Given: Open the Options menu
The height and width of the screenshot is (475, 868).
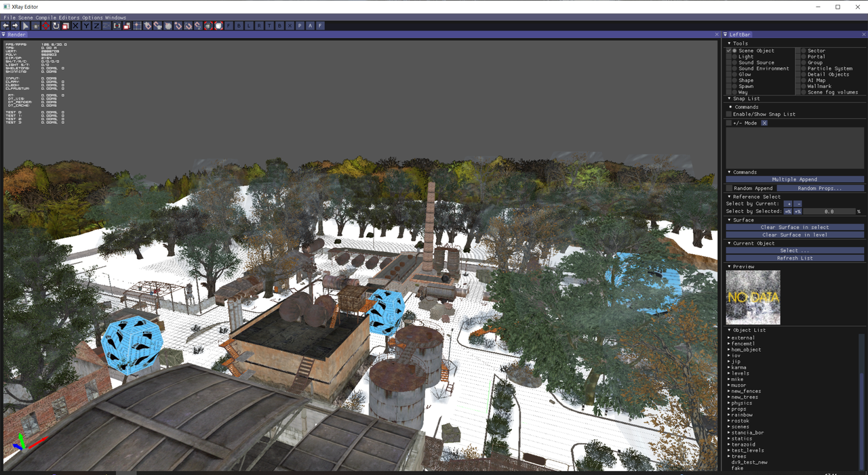Looking at the screenshot, I should 92,18.
